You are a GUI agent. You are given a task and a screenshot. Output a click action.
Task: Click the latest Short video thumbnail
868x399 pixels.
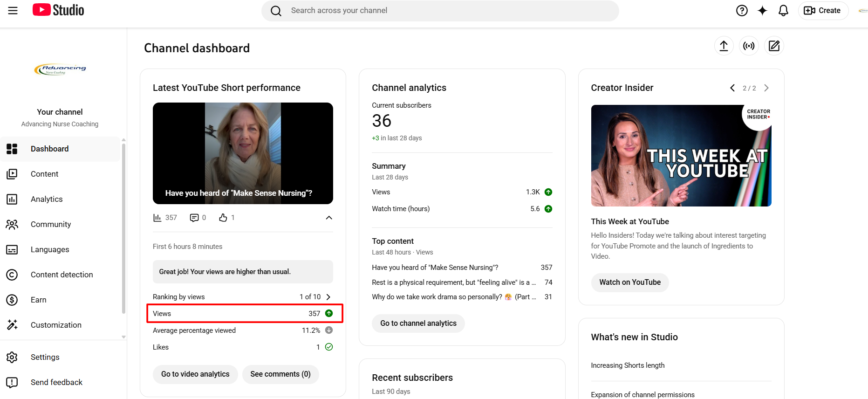[x=243, y=153]
